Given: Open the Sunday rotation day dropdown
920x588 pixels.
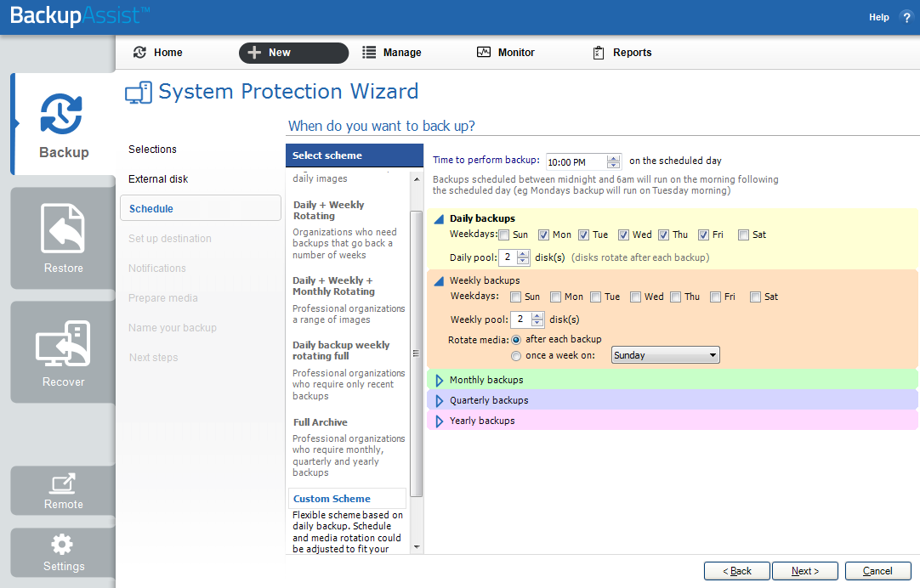Looking at the screenshot, I should (x=666, y=355).
